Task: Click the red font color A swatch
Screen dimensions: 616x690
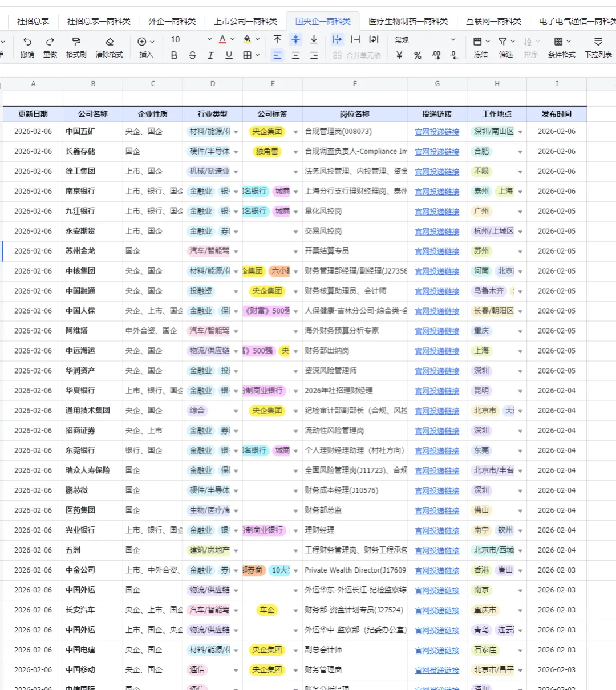Action: 222,39
